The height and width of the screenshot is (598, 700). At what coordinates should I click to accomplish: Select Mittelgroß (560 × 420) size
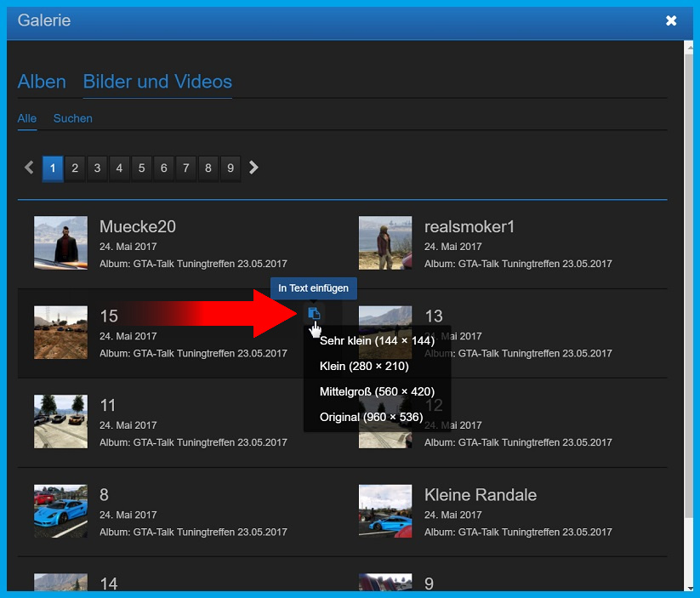tap(377, 391)
